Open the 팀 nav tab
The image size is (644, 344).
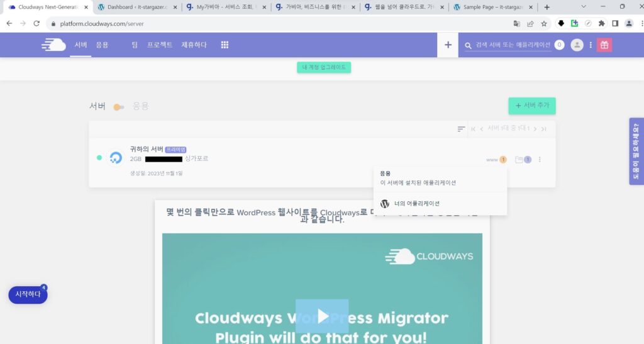point(135,45)
